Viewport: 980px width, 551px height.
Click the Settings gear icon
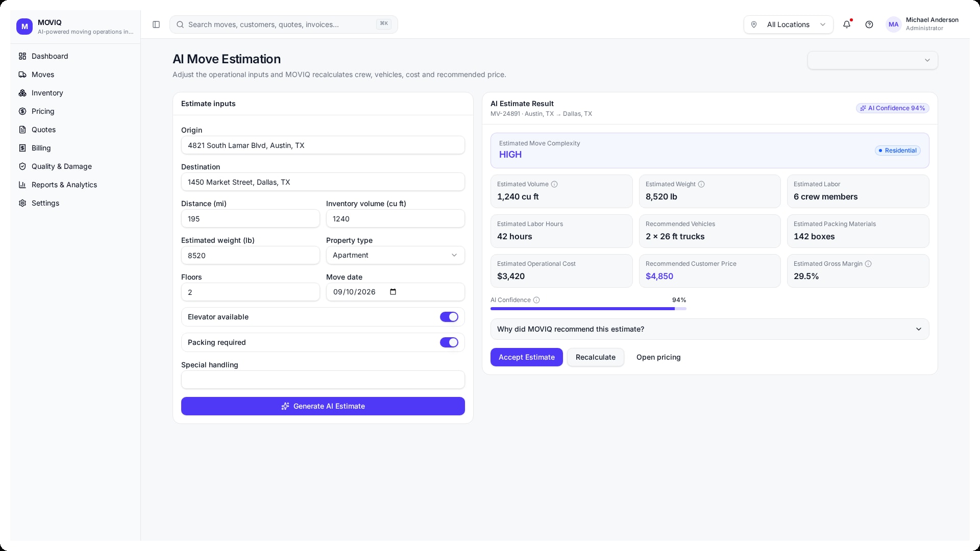tap(22, 203)
